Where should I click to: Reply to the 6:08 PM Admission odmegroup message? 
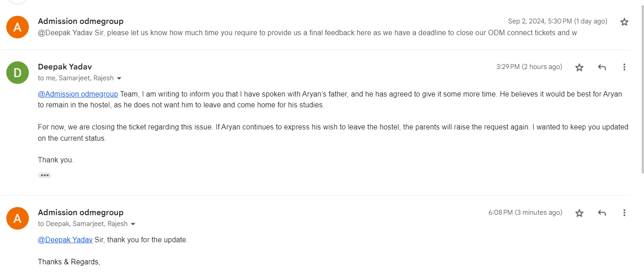tap(602, 213)
